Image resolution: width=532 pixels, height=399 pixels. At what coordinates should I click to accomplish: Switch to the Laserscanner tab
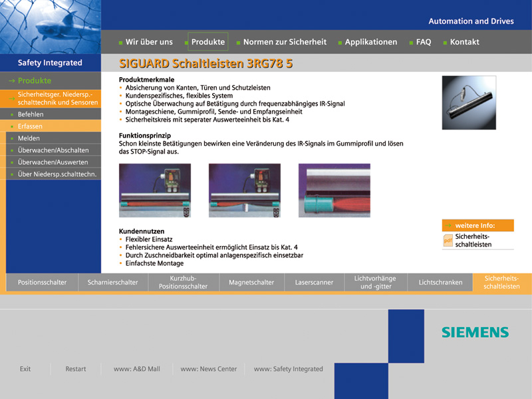(x=314, y=283)
